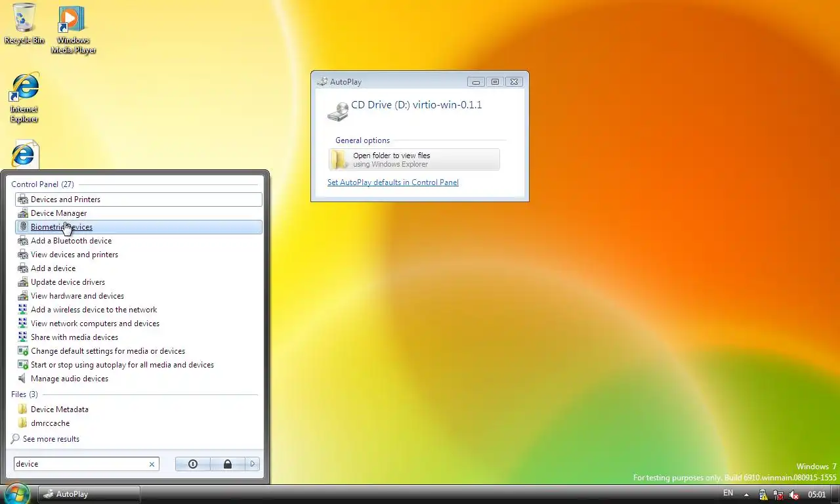
Task: Click the muted volume tray icon
Action: (793, 495)
